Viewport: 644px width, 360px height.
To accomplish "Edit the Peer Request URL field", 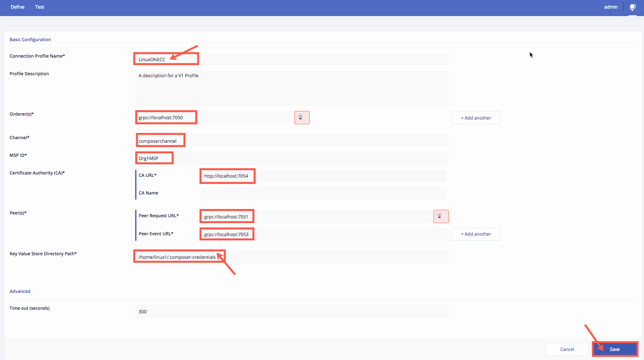I will coord(316,216).
